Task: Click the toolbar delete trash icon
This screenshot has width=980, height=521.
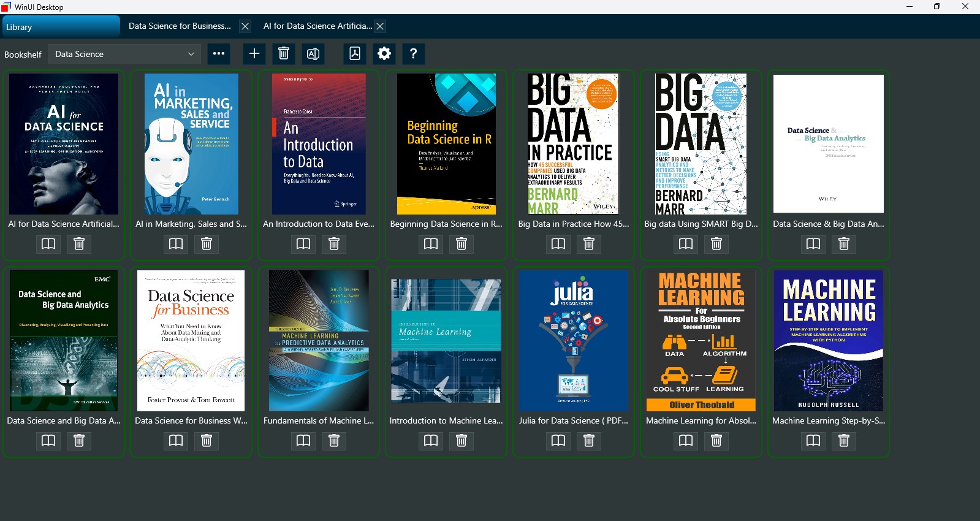Action: point(284,54)
